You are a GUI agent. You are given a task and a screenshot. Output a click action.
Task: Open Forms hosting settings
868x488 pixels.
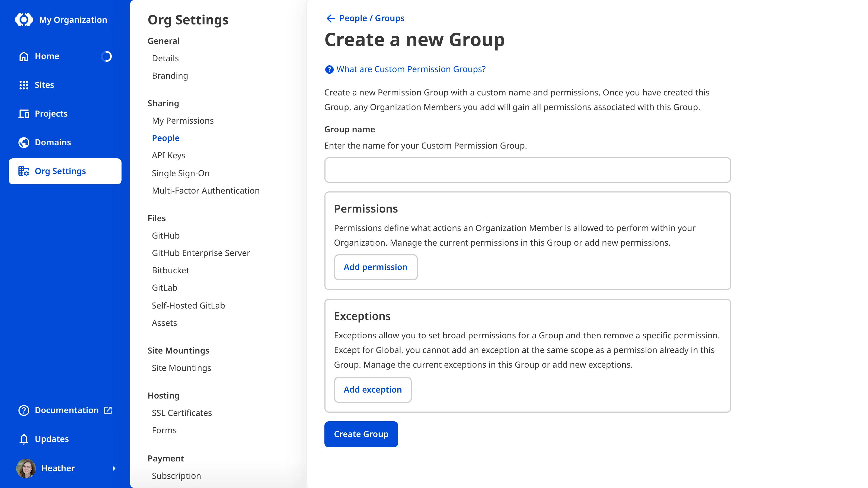(164, 431)
